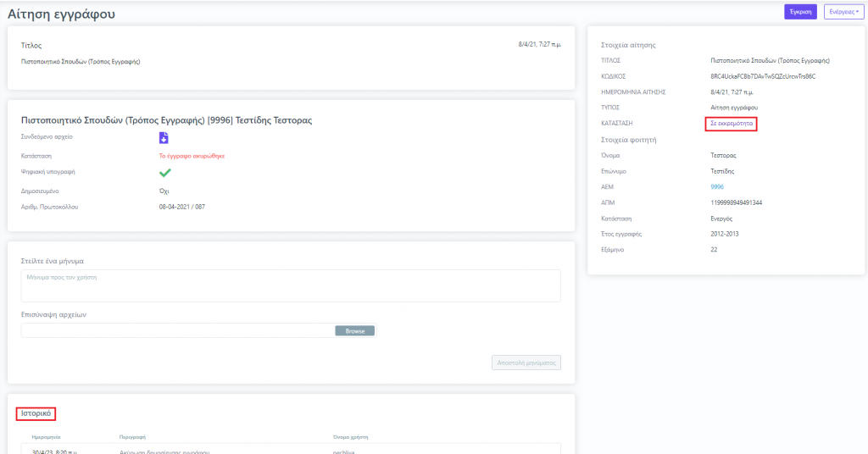Image resolution: width=868 pixels, height=454 pixels.
Task: Click the green digital signature checkmark
Action: (165, 173)
